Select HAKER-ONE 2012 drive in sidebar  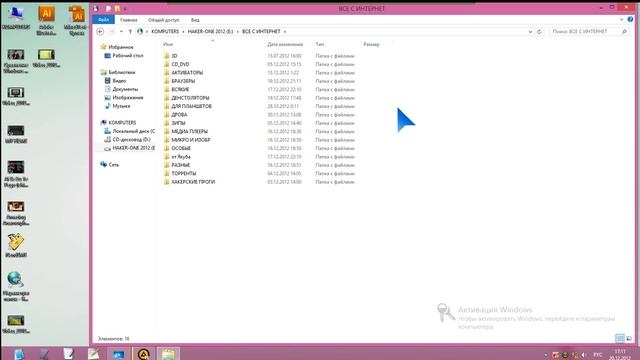point(133,148)
